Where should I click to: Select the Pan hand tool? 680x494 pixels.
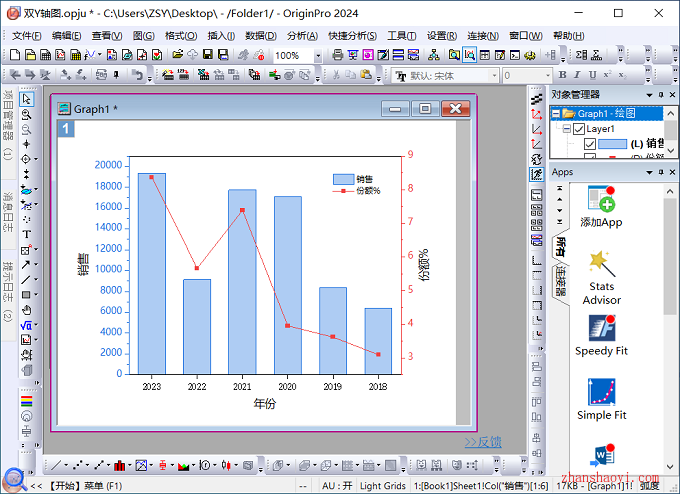coord(26,310)
